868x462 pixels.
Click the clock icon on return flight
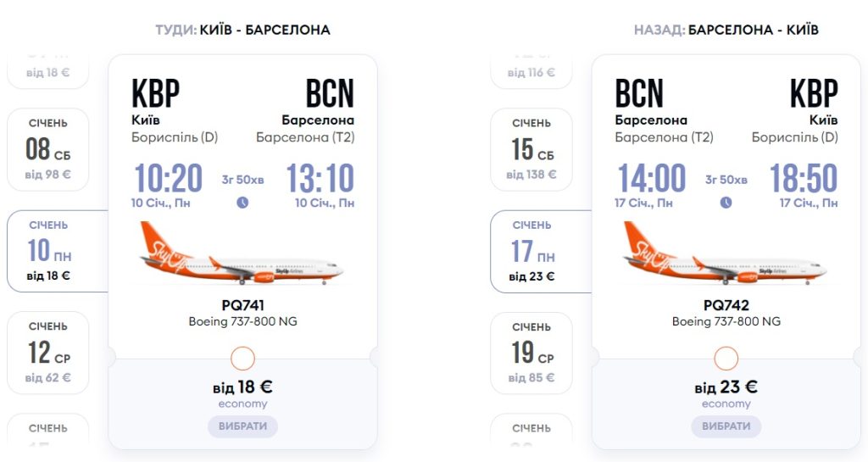[726, 203]
